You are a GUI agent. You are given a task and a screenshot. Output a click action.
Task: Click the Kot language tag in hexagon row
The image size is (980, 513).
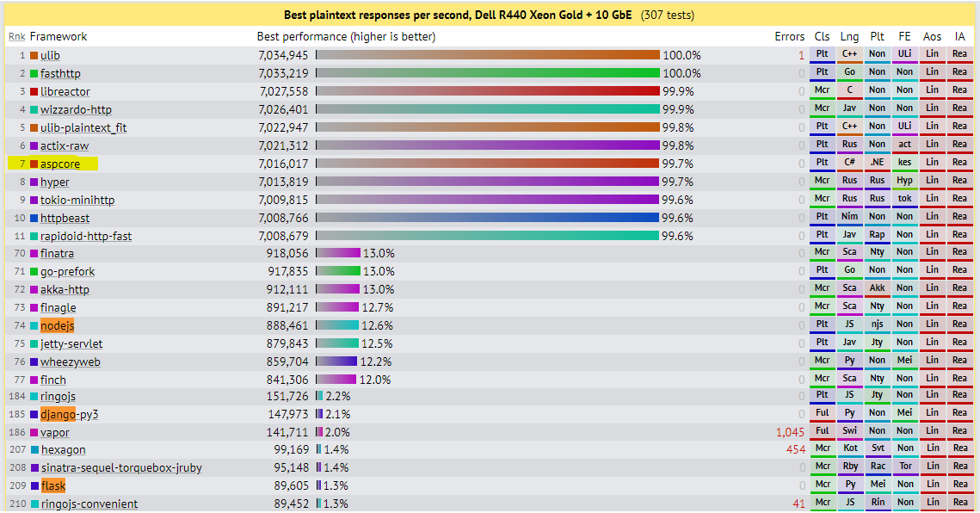point(849,448)
